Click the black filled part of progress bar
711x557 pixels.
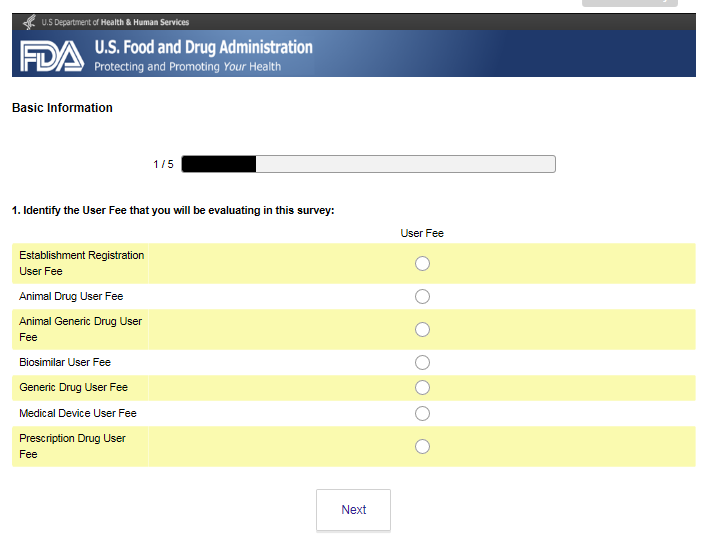click(x=219, y=164)
